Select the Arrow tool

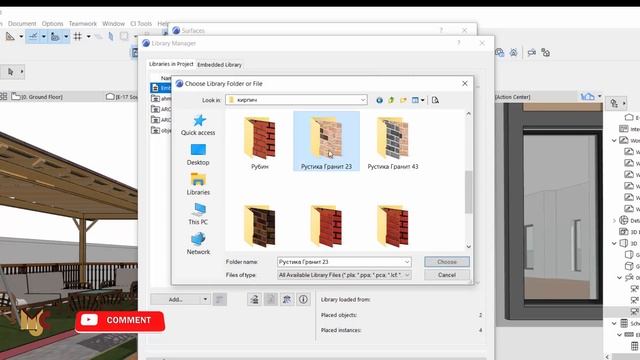pos(11,72)
